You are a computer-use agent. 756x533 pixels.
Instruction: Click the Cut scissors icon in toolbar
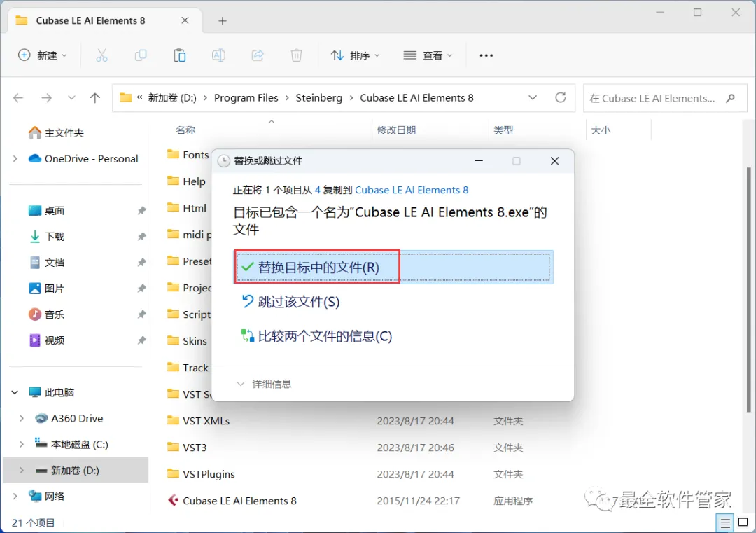coord(101,55)
